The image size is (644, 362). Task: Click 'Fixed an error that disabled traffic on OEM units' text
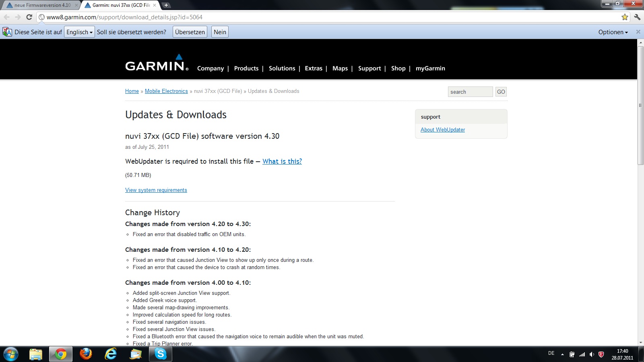(189, 234)
